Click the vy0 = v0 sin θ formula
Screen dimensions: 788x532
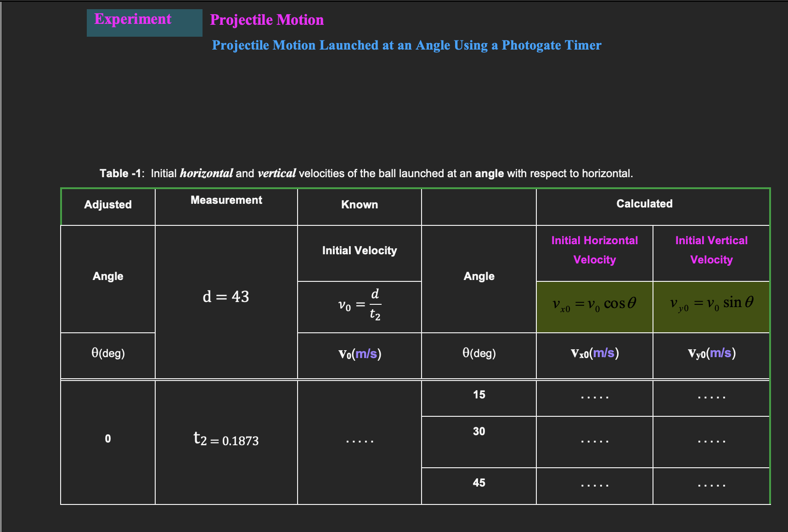pos(711,303)
